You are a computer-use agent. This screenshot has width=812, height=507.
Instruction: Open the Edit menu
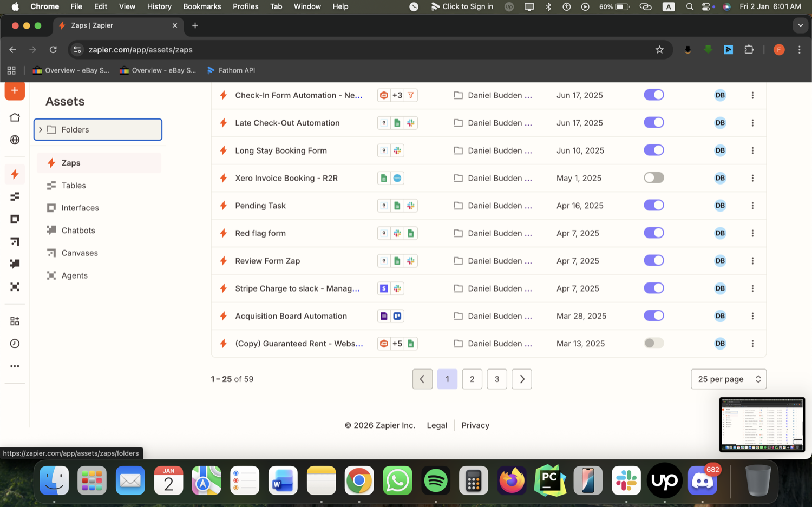(101, 6)
